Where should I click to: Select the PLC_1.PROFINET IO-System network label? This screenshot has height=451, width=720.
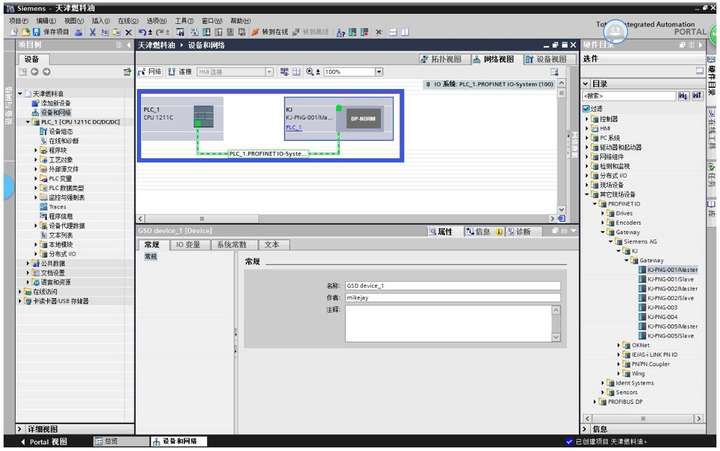269,153
